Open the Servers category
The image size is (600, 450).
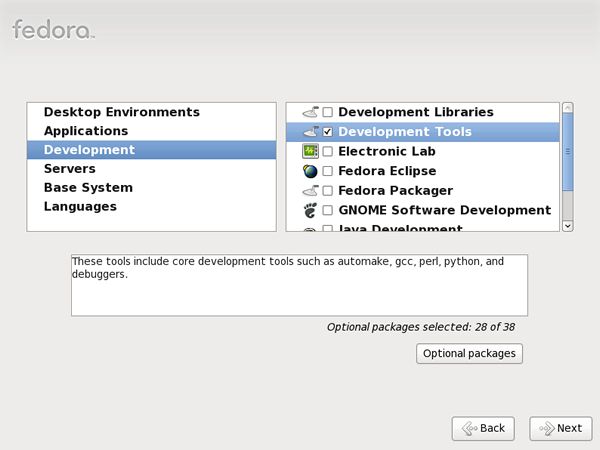tap(152, 169)
